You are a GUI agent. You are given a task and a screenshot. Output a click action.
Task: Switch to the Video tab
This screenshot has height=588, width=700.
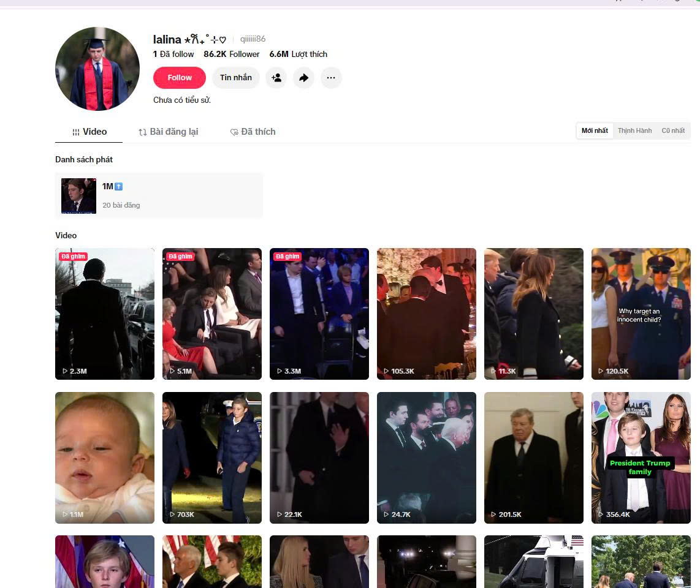tap(89, 132)
